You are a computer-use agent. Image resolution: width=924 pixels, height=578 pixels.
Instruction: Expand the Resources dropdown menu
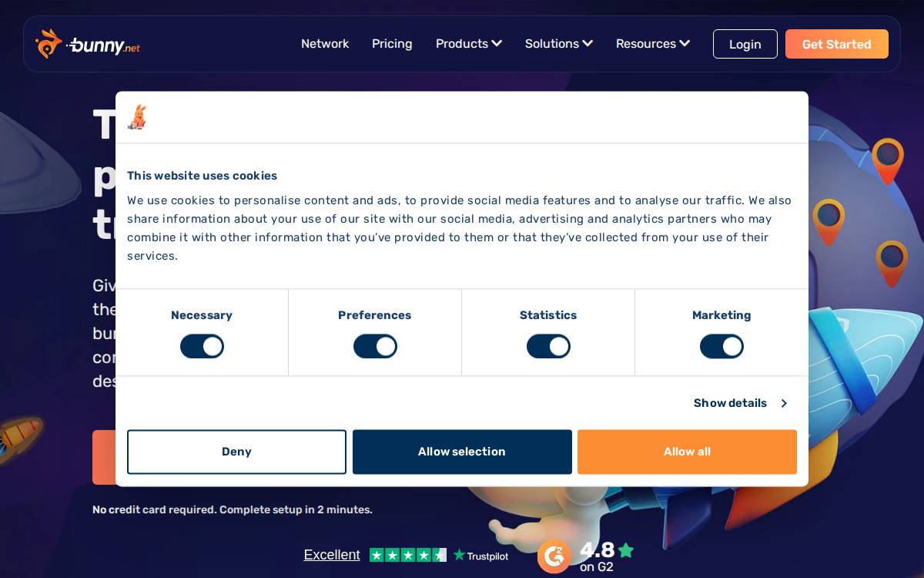click(x=653, y=44)
